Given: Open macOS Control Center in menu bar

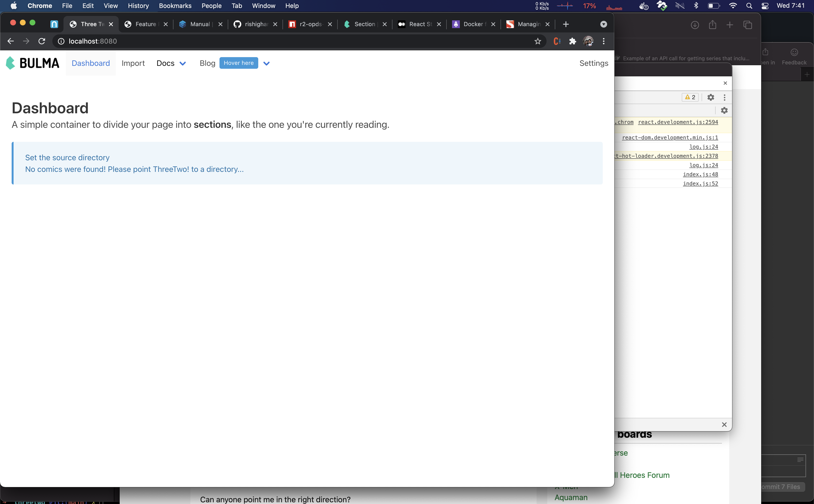Looking at the screenshot, I should [765, 6].
